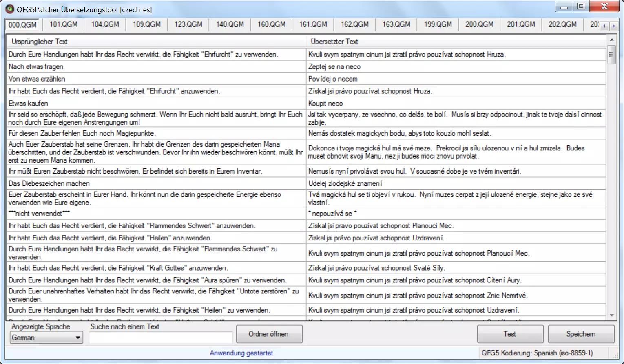Viewport: 624px width, 364px height.
Task: Click the cell starting 'Nemás dostatek magickych bodu'
Action: [x=456, y=133]
